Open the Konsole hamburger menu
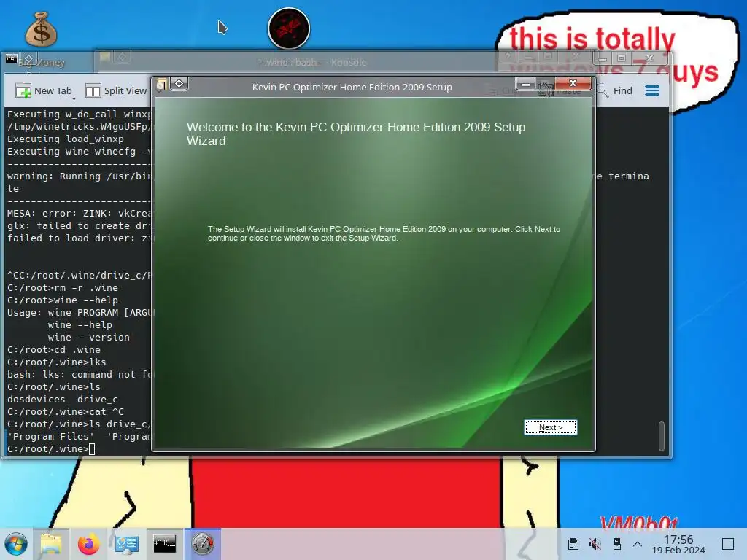The width and height of the screenshot is (747, 560). 652,90
